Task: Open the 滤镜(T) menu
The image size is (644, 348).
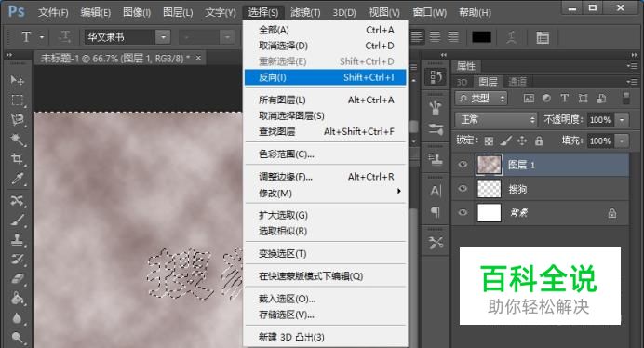Action: (x=305, y=12)
